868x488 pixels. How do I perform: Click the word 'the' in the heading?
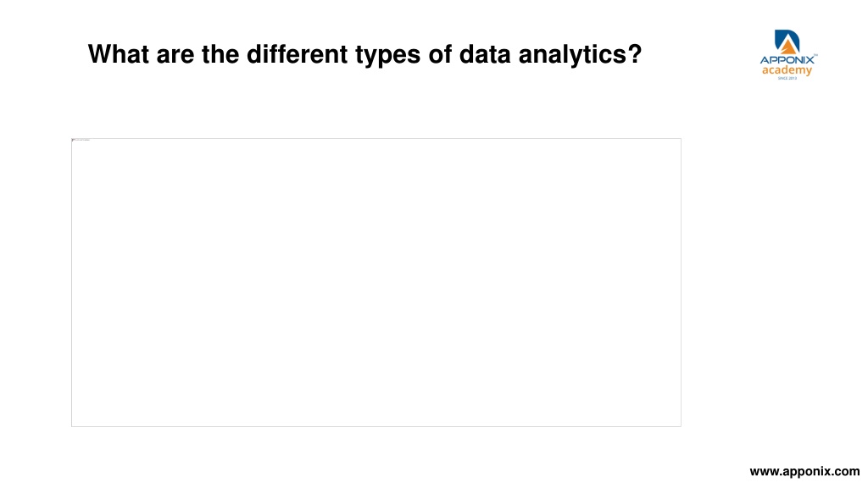click(220, 54)
